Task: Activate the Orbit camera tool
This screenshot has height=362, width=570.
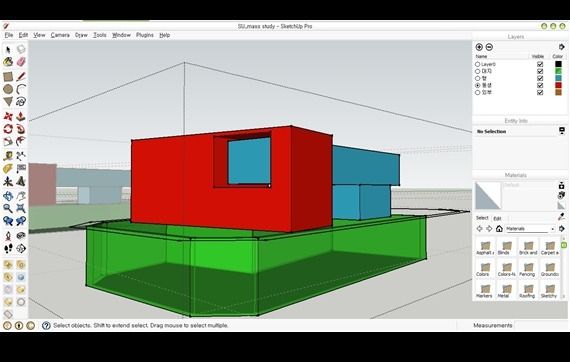Action: click(8, 197)
